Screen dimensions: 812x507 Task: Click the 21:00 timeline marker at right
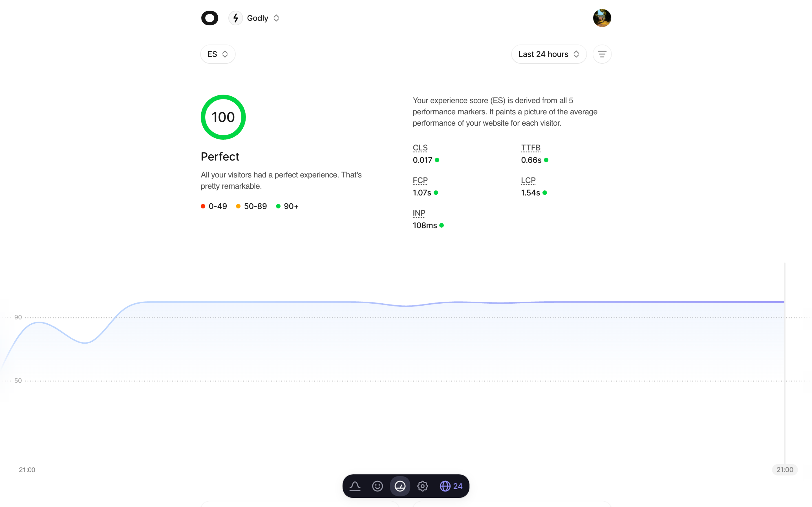(784, 470)
